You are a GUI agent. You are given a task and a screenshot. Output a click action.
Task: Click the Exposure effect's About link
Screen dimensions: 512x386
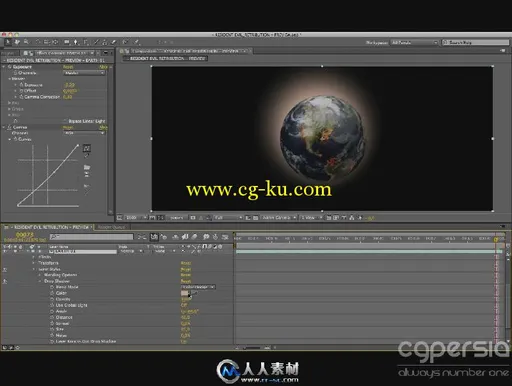coord(104,67)
